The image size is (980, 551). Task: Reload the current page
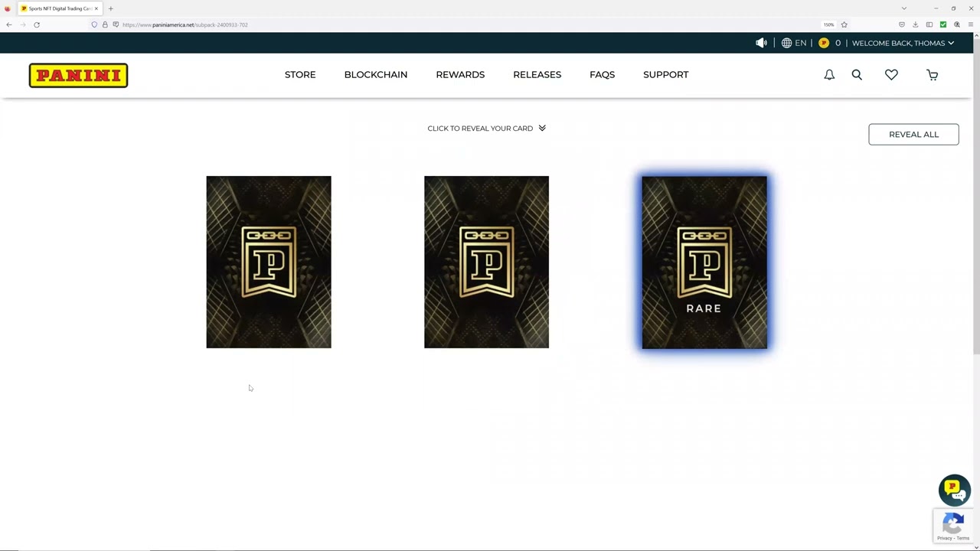pyautogui.click(x=36, y=24)
